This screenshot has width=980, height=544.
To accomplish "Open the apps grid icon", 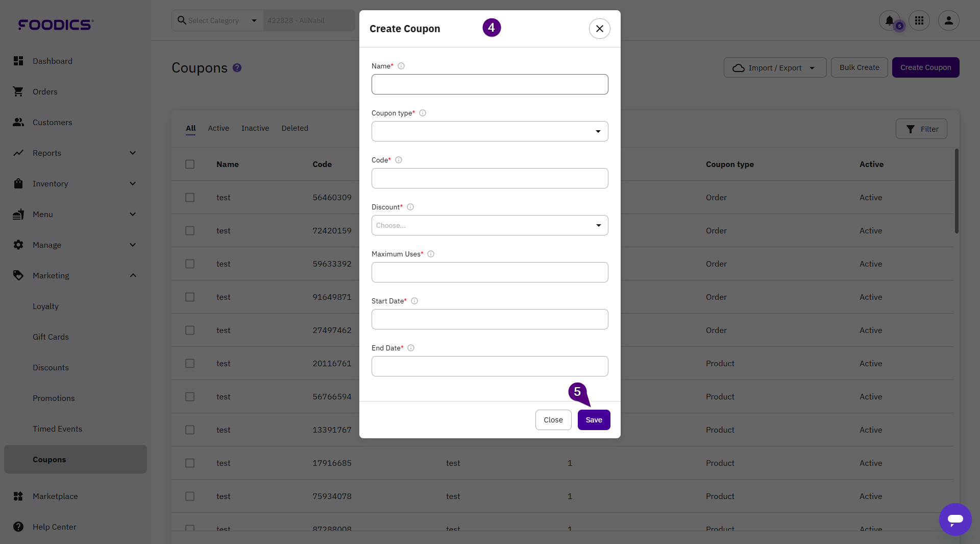I will [x=919, y=20].
